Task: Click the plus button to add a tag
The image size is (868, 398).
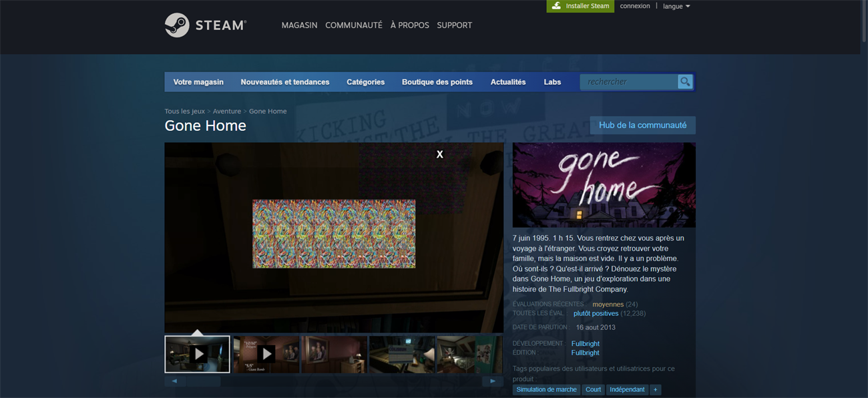Action: tap(655, 389)
